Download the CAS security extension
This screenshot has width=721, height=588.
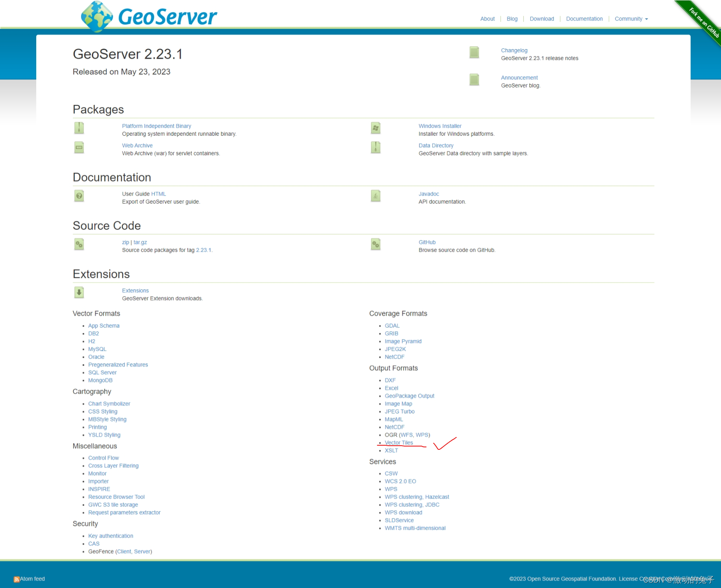point(94,544)
